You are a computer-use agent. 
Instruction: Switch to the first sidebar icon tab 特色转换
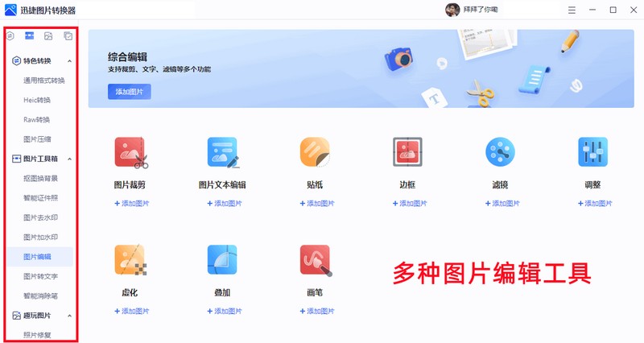pyautogui.click(x=10, y=36)
